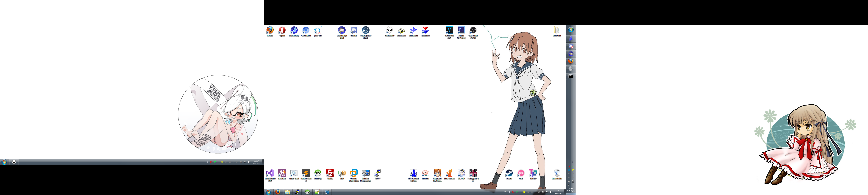Open HeidiSQL desktop shortcut
Screen dimensions: 868x195
tap(318, 174)
